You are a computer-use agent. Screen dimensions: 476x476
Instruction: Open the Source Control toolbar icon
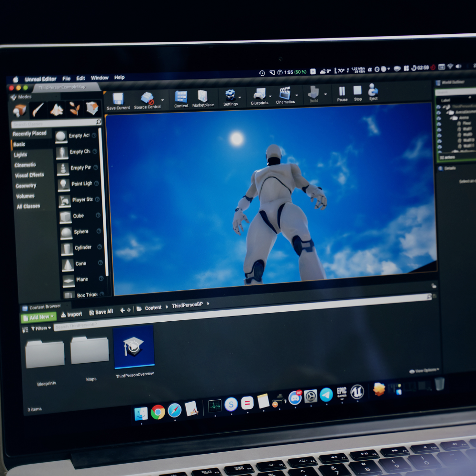pyautogui.click(x=147, y=99)
